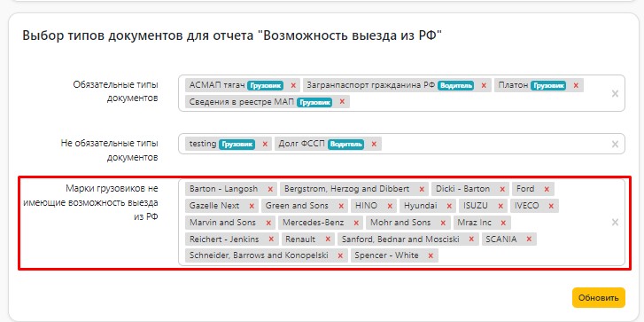The image size is (644, 322).
Task: Remove the АСМАП тягач tag
Action: tap(293, 85)
